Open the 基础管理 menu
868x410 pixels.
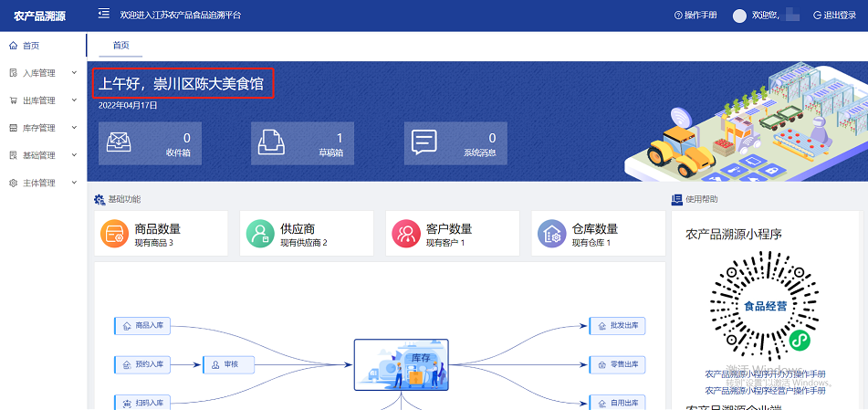38,155
